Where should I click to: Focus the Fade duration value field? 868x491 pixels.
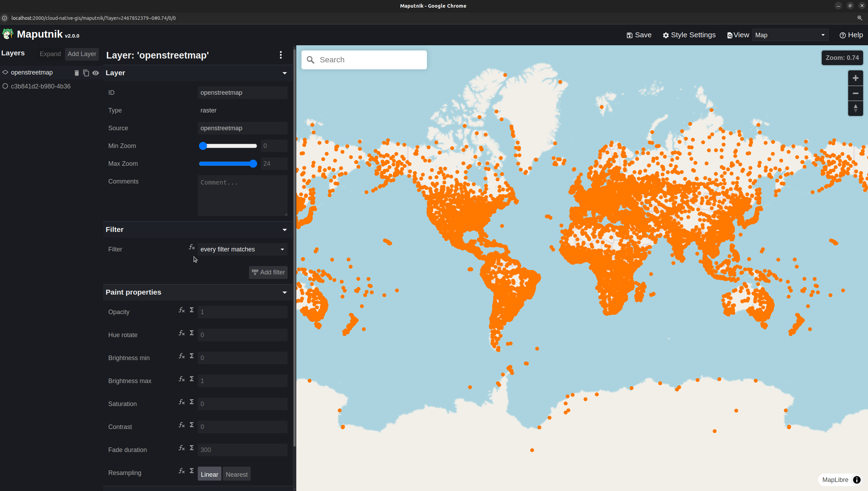242,450
